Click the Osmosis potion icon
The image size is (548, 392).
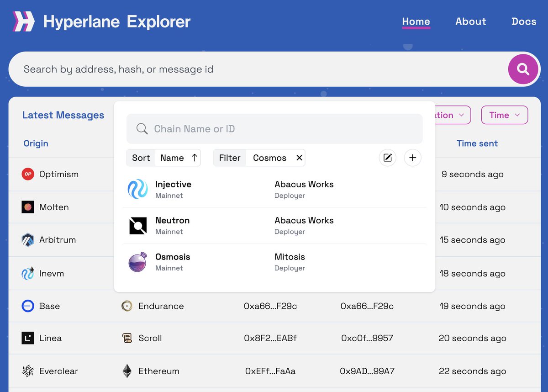[x=137, y=261]
